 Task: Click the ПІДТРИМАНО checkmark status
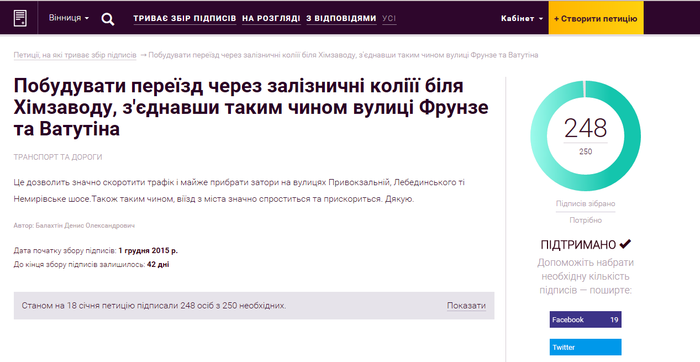(x=586, y=245)
